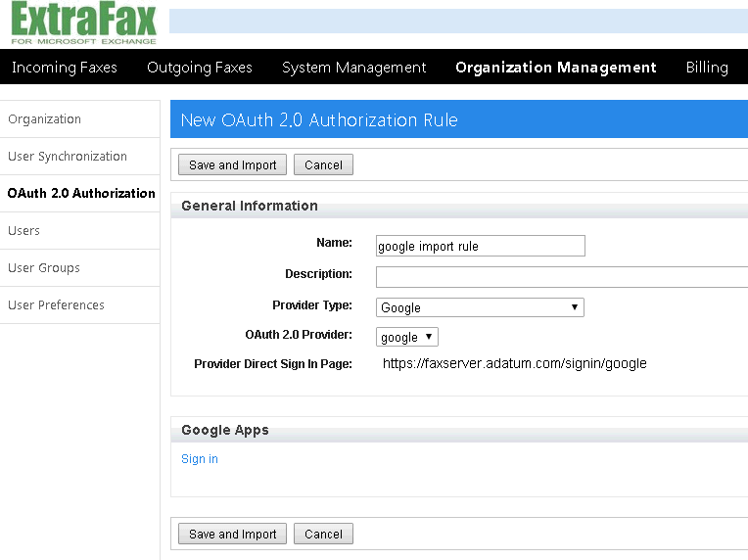Select the Organization Management tab

pos(556,68)
